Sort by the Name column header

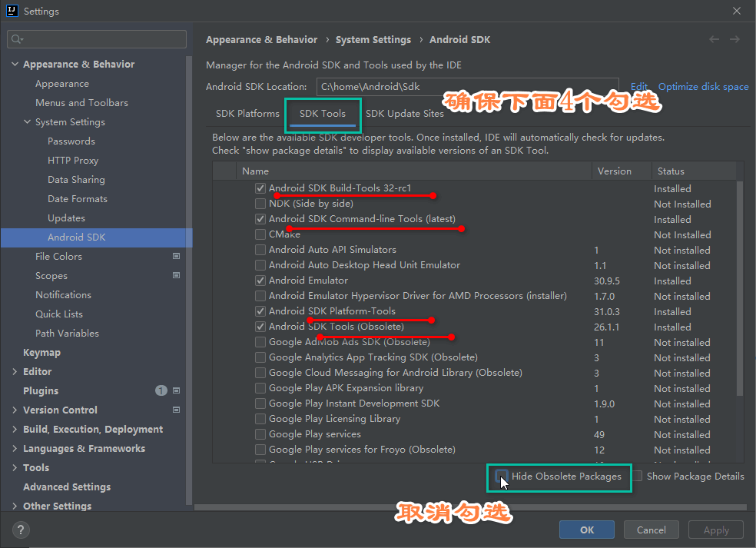(413, 171)
